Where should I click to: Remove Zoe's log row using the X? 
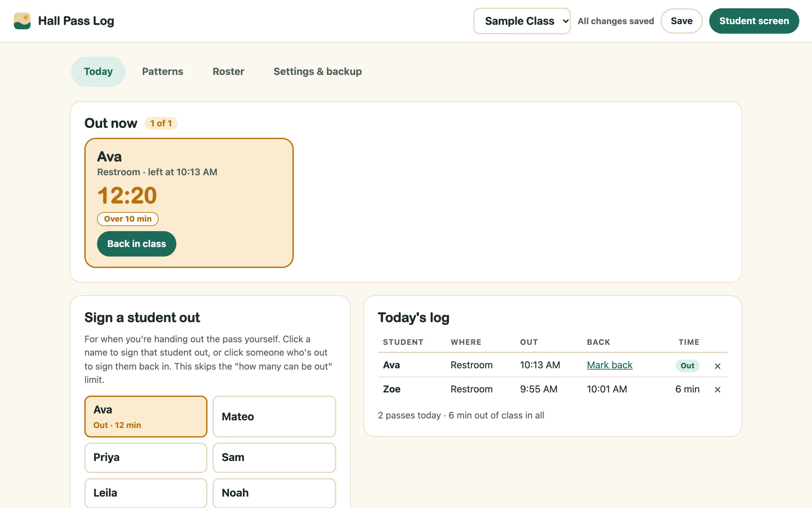coord(717,389)
